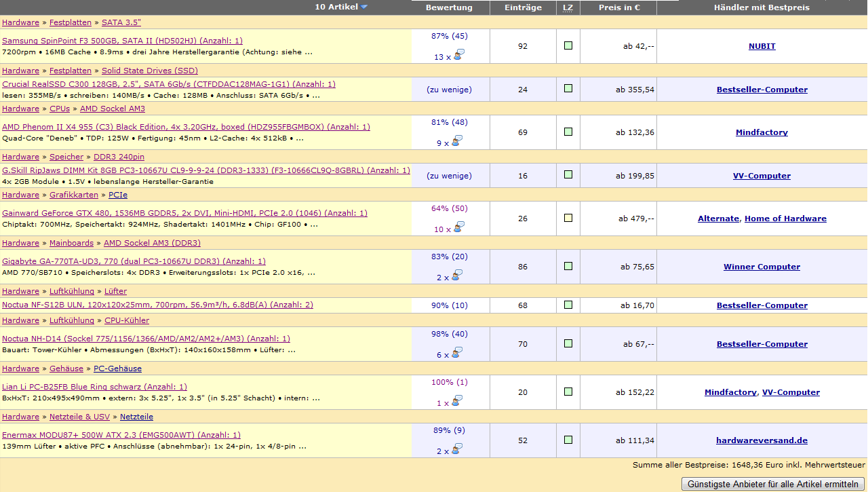868x492 pixels.
Task: Open the Gainward GeForce GTX 480 product link
Action: 184,213
